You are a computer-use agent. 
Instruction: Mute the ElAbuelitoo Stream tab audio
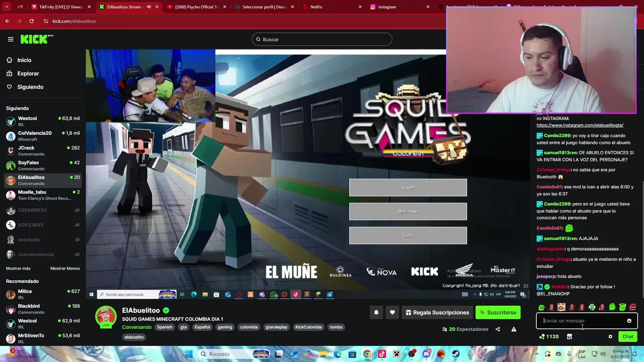tap(149, 7)
